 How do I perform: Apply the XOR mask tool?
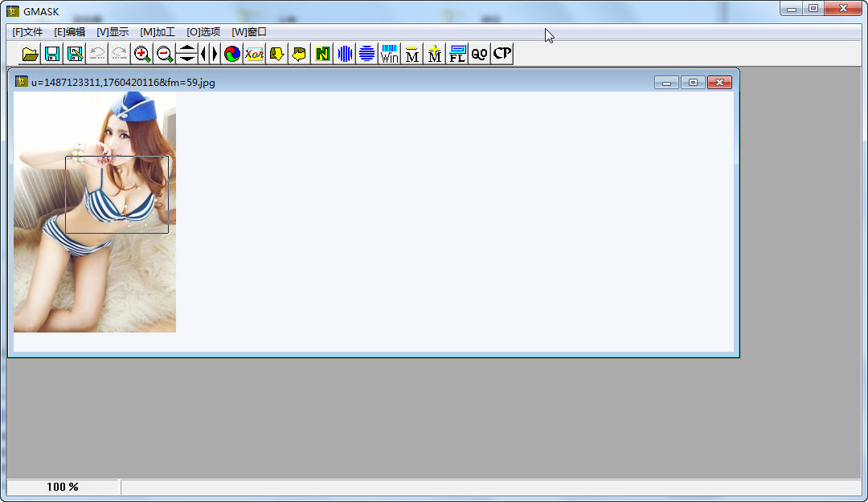point(254,54)
